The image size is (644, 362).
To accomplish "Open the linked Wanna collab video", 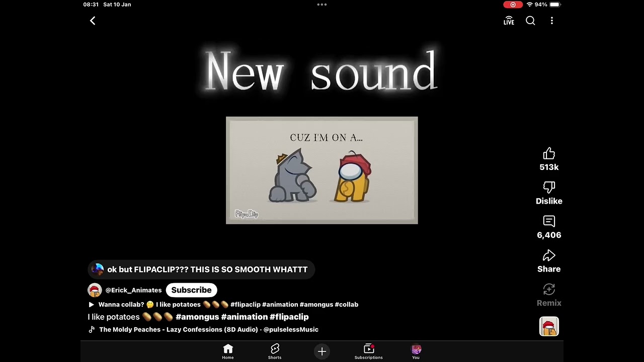I will point(223,304).
